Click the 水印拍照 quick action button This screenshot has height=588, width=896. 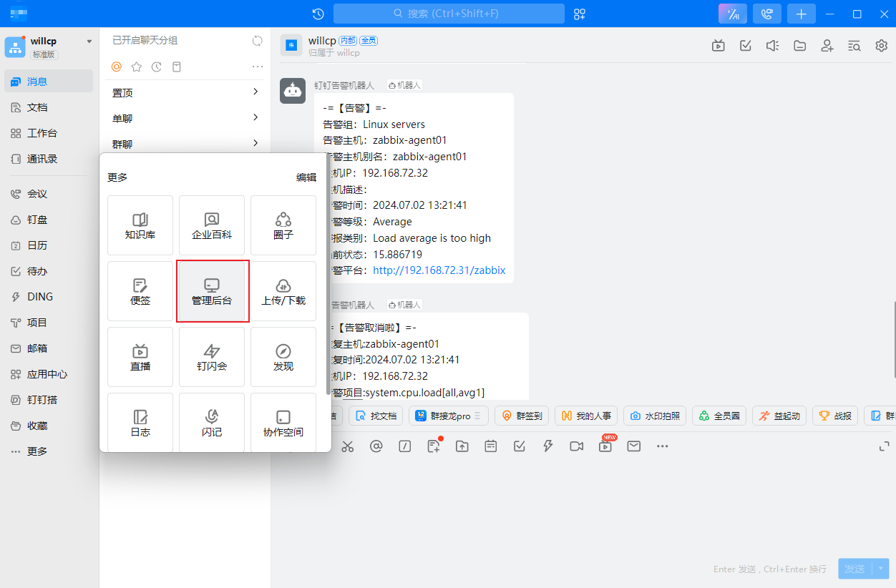(x=655, y=416)
